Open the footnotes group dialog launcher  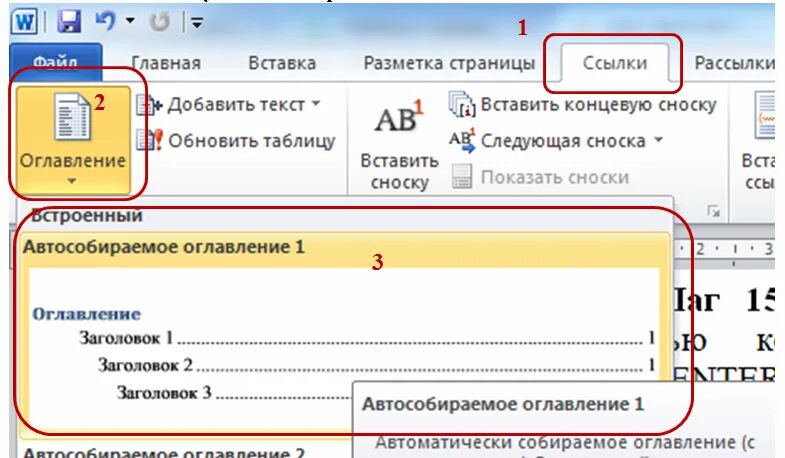[x=713, y=212]
